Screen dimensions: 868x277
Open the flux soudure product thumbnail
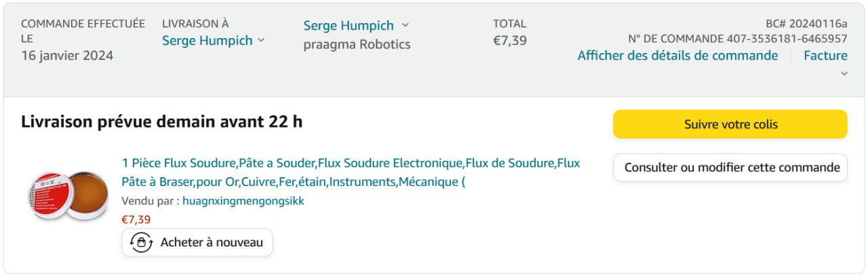click(x=68, y=194)
